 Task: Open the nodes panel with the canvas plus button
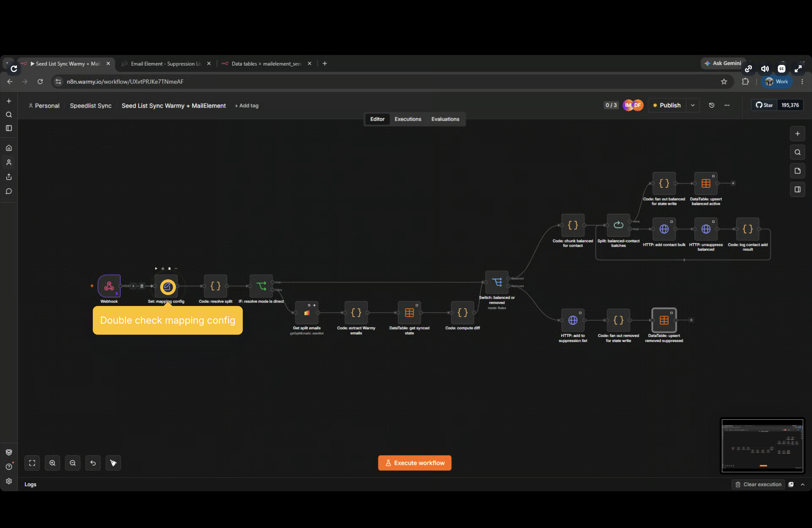pyautogui.click(x=797, y=134)
